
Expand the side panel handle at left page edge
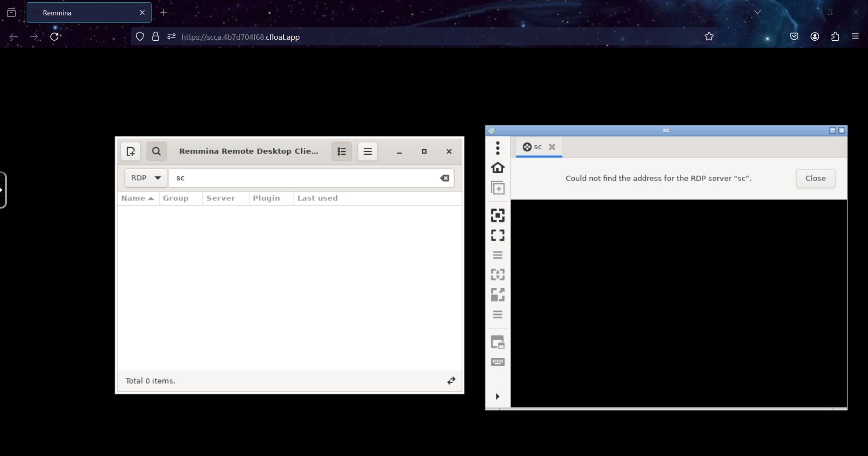click(x=3, y=190)
